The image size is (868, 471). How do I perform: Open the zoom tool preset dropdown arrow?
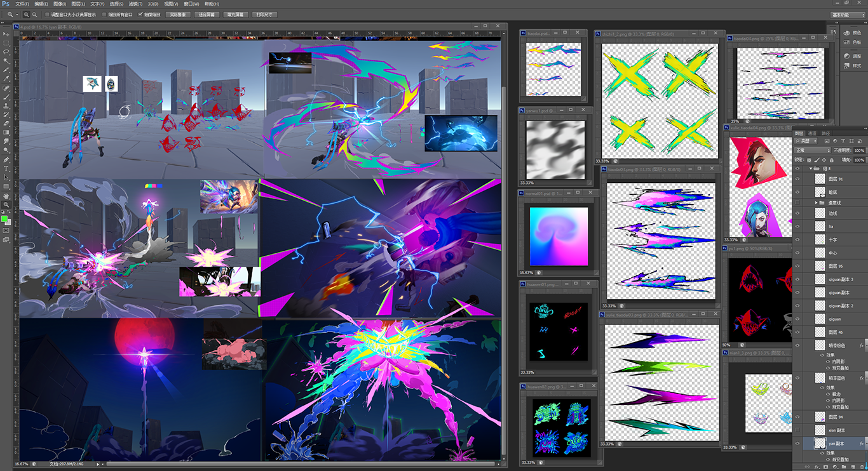17,14
